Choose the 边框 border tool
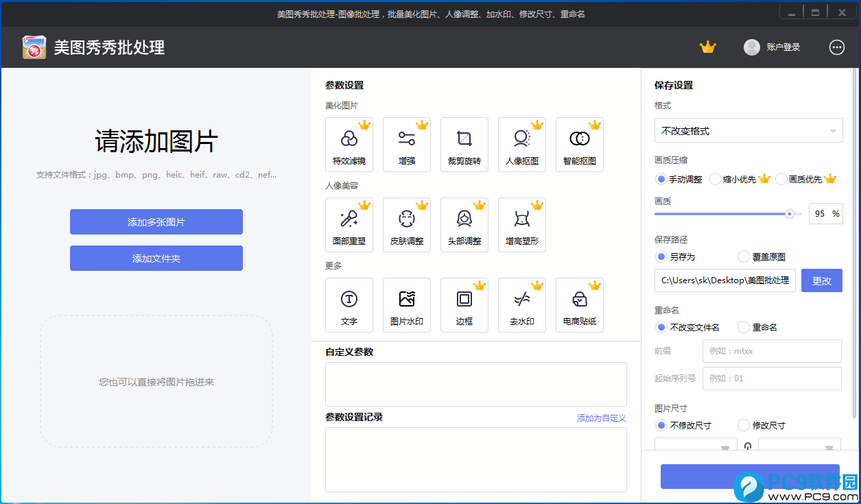The height and width of the screenshot is (504, 861). pos(464,305)
